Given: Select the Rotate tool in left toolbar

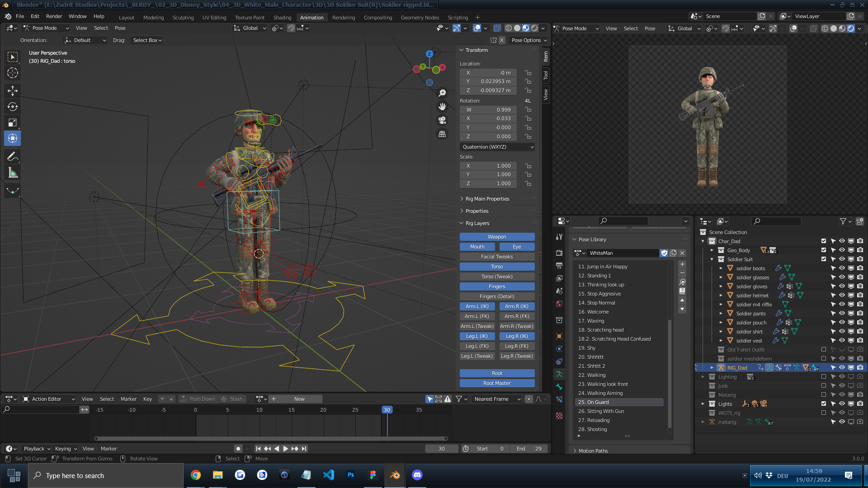Looking at the screenshot, I should click(13, 107).
